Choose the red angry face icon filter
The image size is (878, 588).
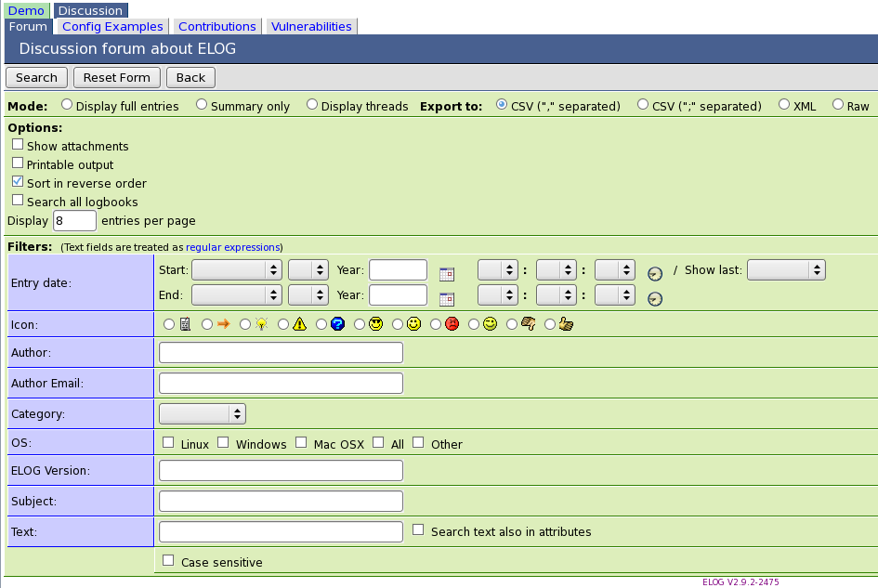[436, 324]
